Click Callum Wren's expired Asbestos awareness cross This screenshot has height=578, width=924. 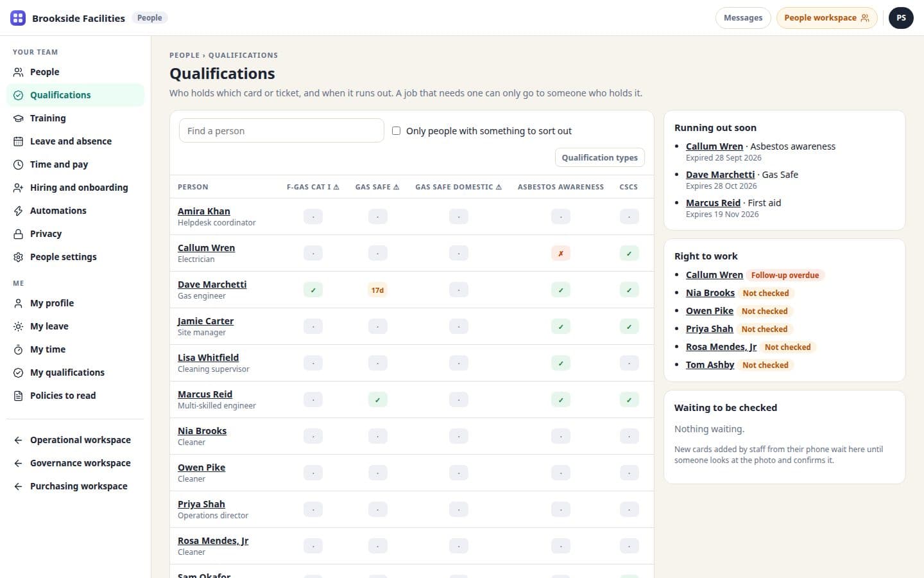[561, 254]
